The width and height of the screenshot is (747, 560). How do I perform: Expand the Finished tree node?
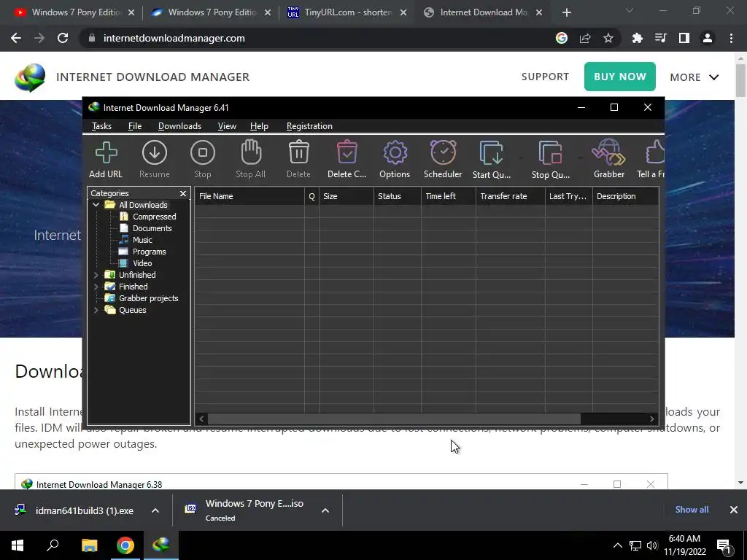[x=96, y=287]
